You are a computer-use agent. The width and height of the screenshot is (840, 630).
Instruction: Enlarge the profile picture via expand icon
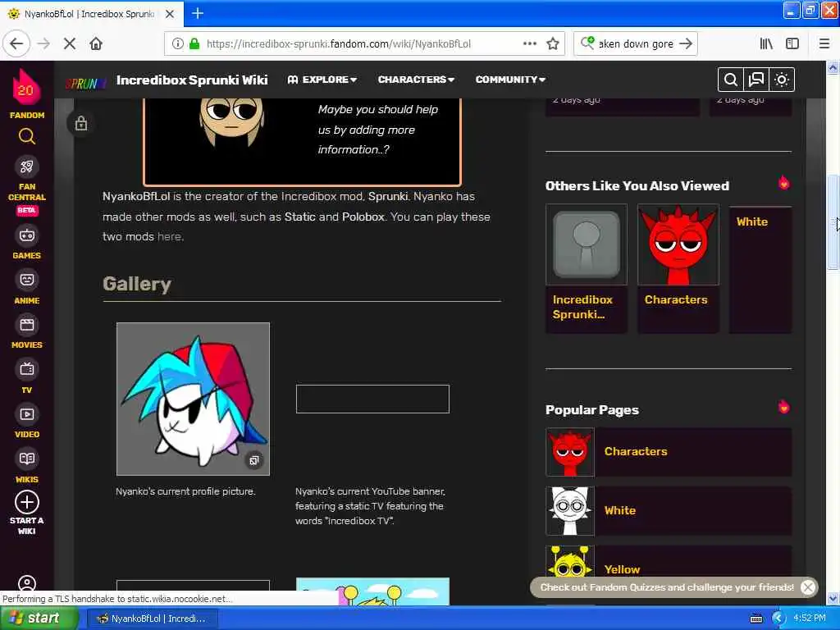tap(254, 459)
